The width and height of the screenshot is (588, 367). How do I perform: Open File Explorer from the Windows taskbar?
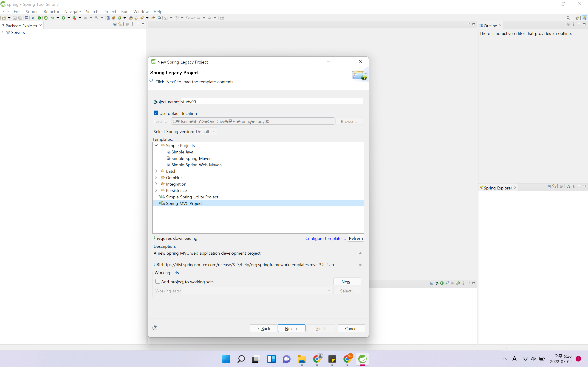(x=302, y=359)
